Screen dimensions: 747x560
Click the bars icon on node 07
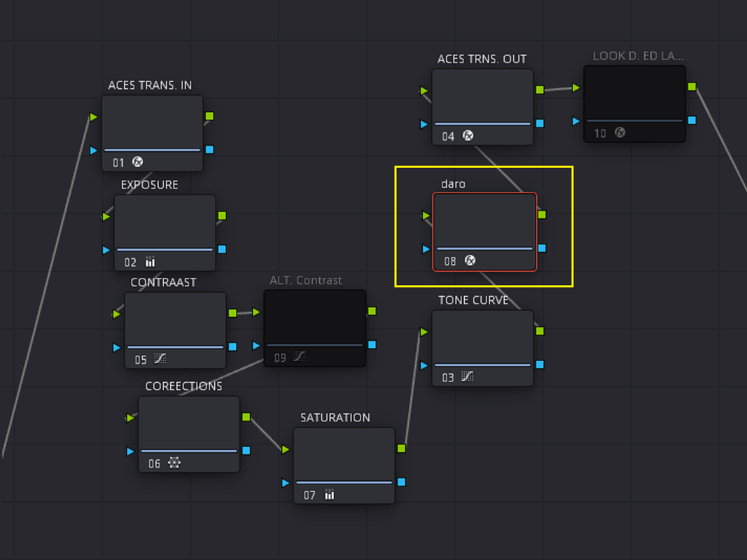pos(329,495)
